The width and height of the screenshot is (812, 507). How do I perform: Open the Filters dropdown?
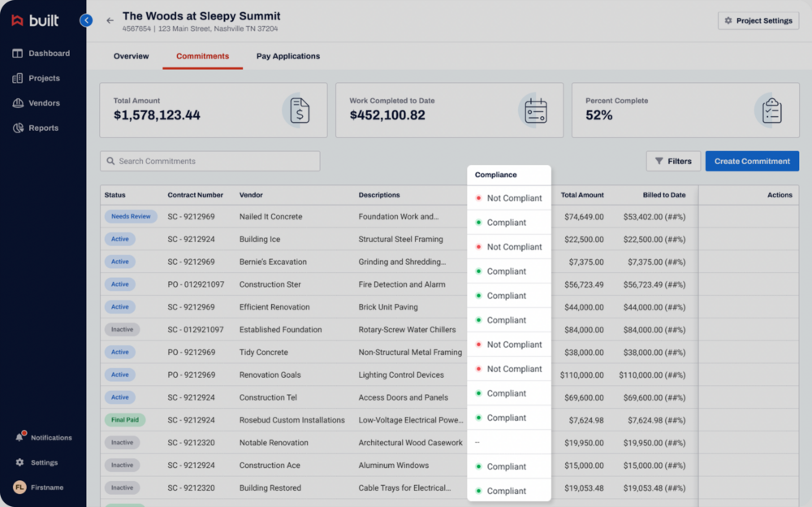tap(673, 161)
